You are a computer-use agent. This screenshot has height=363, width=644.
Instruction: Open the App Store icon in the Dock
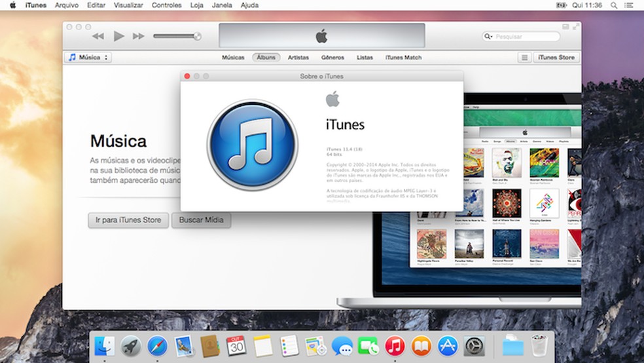pos(448,346)
